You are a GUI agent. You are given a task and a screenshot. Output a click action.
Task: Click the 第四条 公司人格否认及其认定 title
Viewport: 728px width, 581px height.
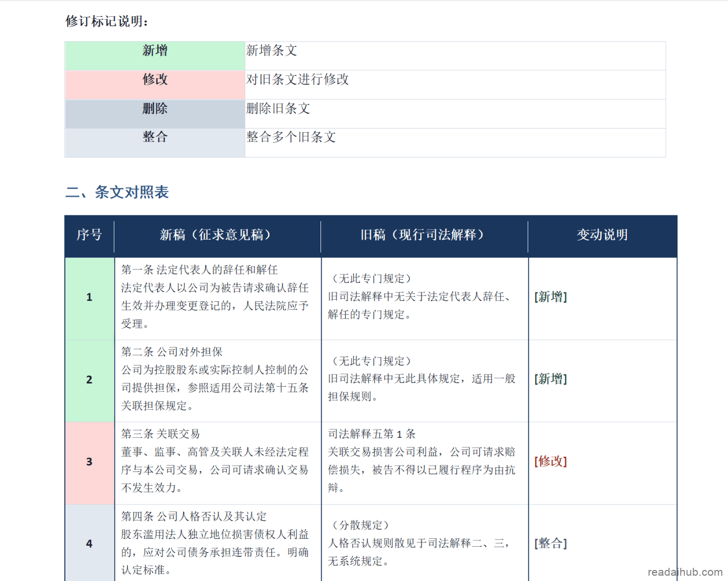193,516
